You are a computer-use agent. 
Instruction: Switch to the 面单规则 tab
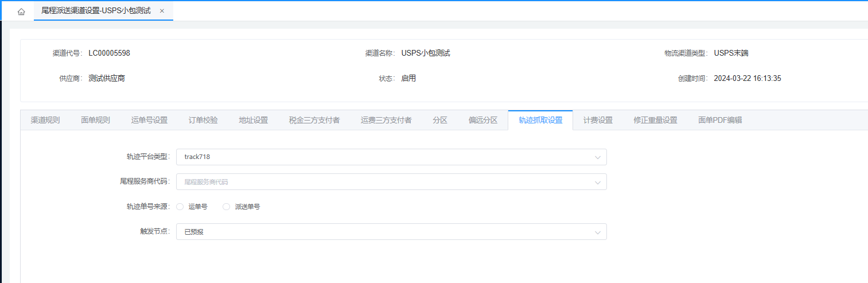tap(95, 120)
